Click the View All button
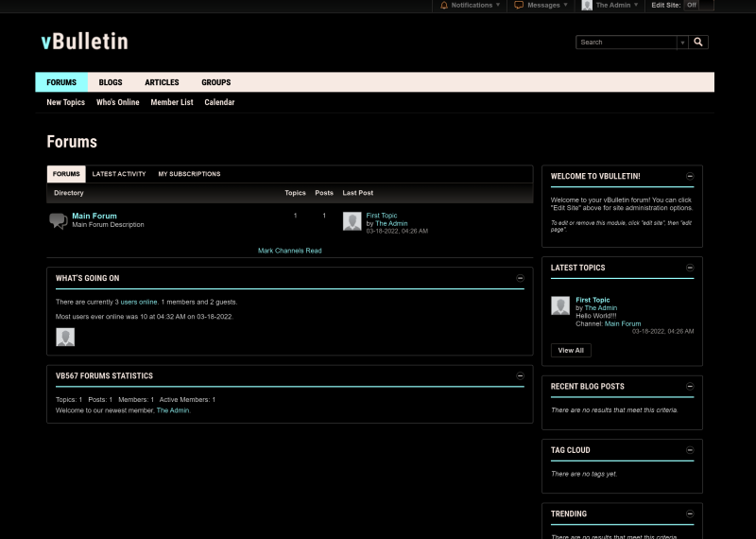Screen dimensions: 756x539 point(571,350)
